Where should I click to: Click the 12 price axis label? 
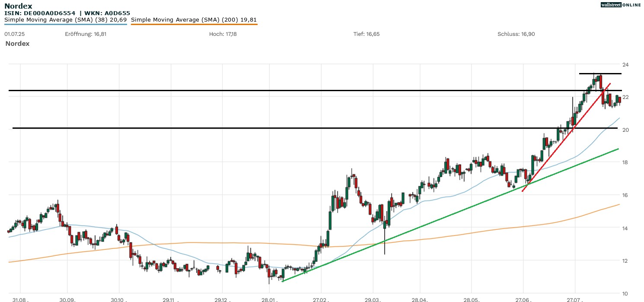(625, 261)
